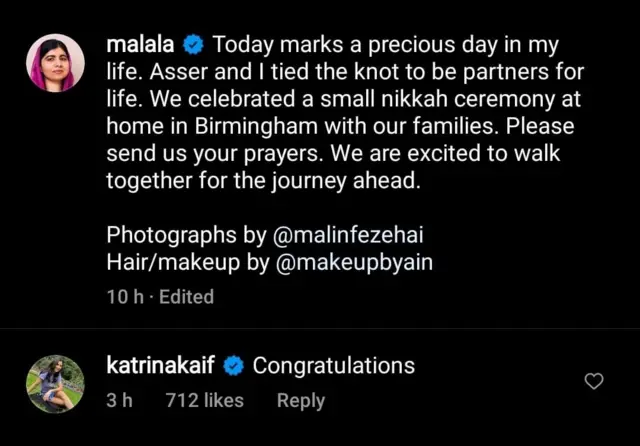Screen dimensions: 640x446
Task: Like katrinakaif's comment with the heart icon
Action: click(x=593, y=381)
